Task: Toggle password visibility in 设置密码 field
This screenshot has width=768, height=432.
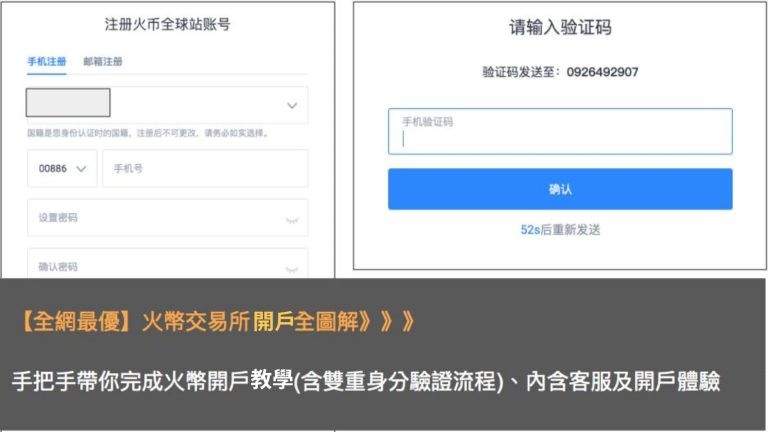Action: click(x=292, y=220)
